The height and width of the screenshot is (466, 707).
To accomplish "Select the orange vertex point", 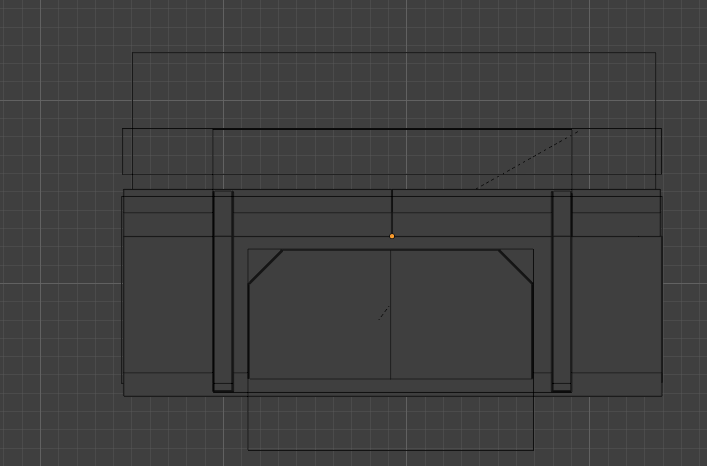I will click(x=392, y=236).
